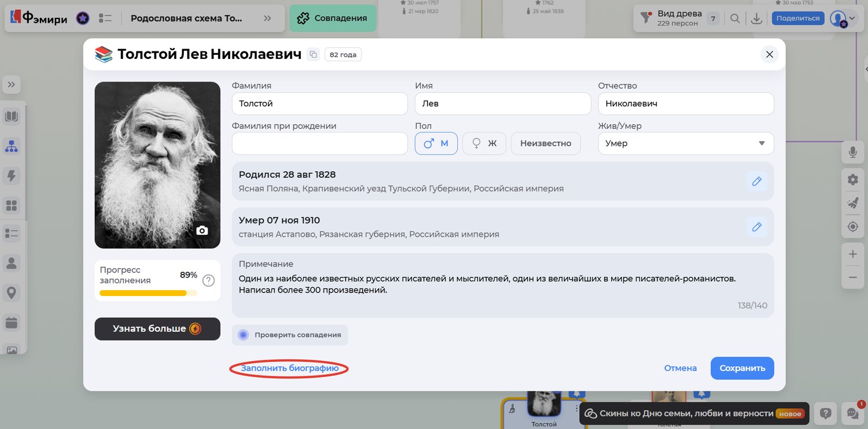Open the book icon in left sidebar
Image resolution: width=868 pixels, height=429 pixels.
pos(12,117)
